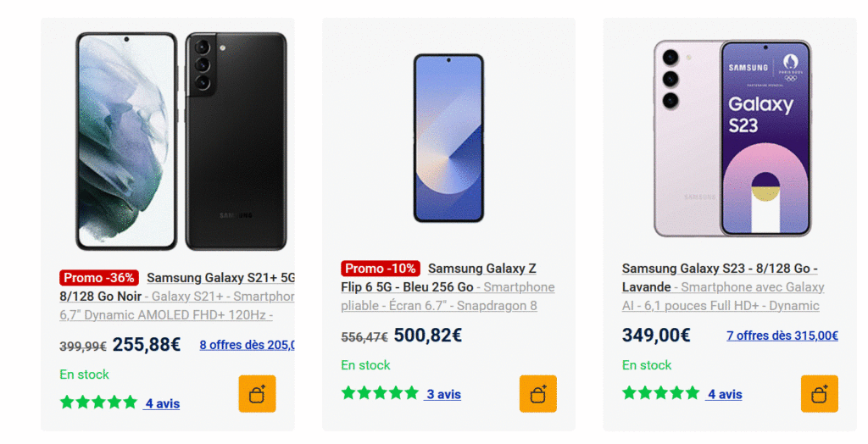The width and height of the screenshot is (868, 444).
Task: Read the 4 avis for Galaxy S23
Action: click(x=725, y=394)
